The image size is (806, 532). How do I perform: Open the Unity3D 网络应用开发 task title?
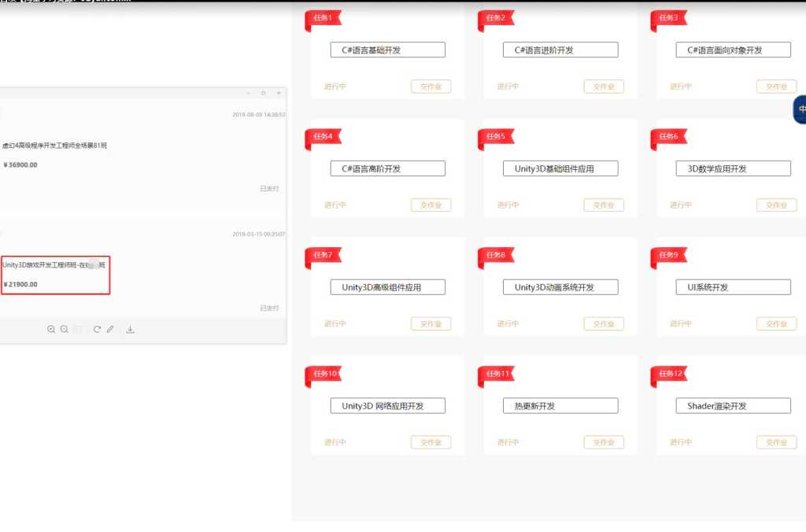(x=387, y=405)
